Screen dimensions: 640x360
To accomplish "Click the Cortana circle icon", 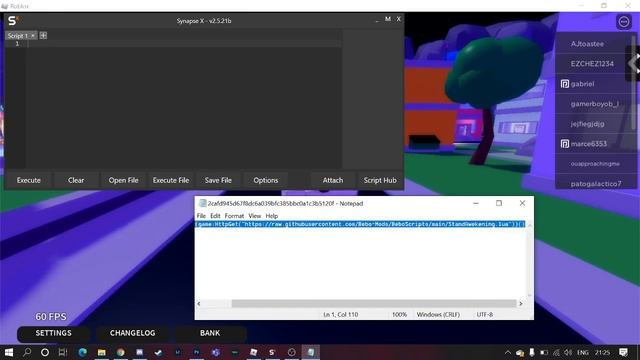I will point(45,352).
